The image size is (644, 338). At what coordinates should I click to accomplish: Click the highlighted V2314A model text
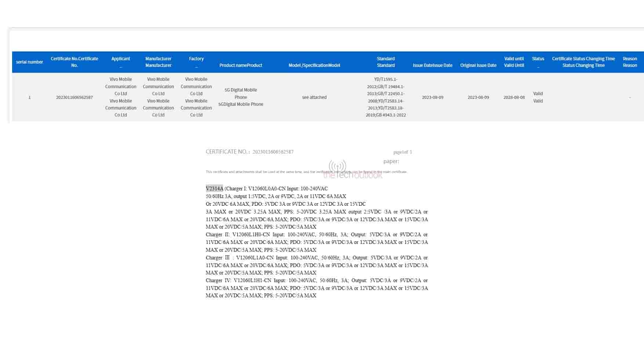coord(214,188)
